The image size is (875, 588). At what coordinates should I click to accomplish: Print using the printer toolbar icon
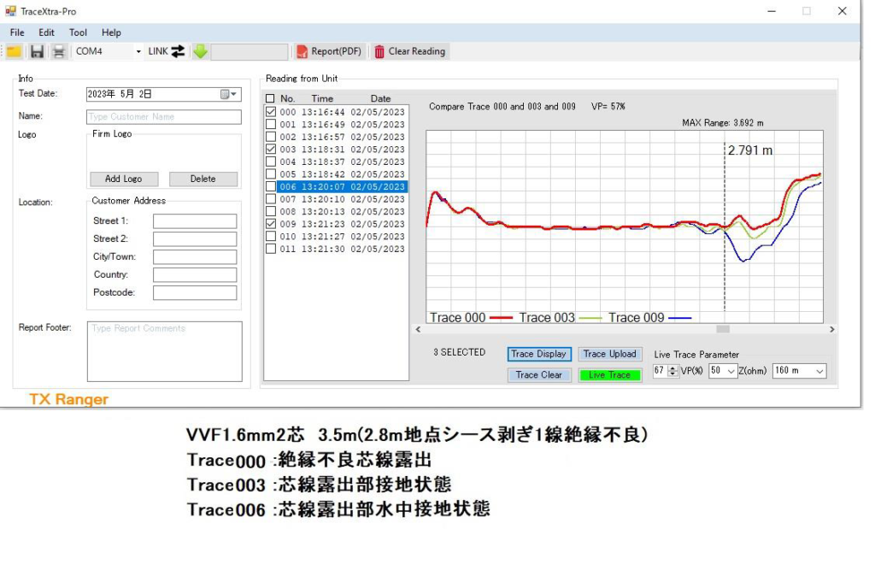click(x=59, y=51)
